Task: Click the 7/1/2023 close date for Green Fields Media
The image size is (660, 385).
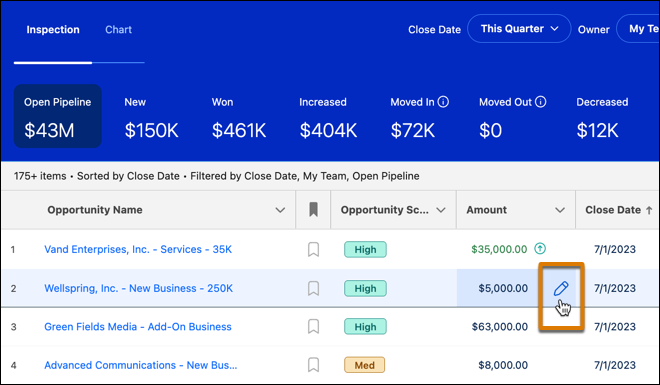Action: 615,327
